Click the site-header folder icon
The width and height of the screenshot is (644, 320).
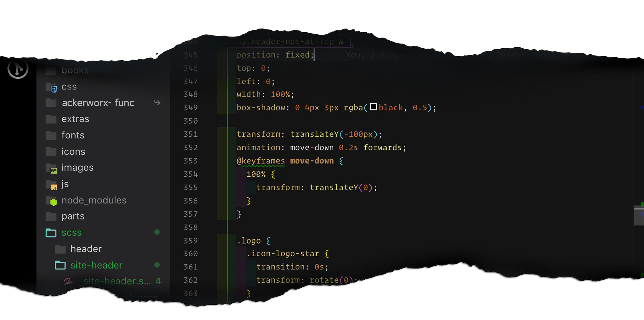click(60, 265)
